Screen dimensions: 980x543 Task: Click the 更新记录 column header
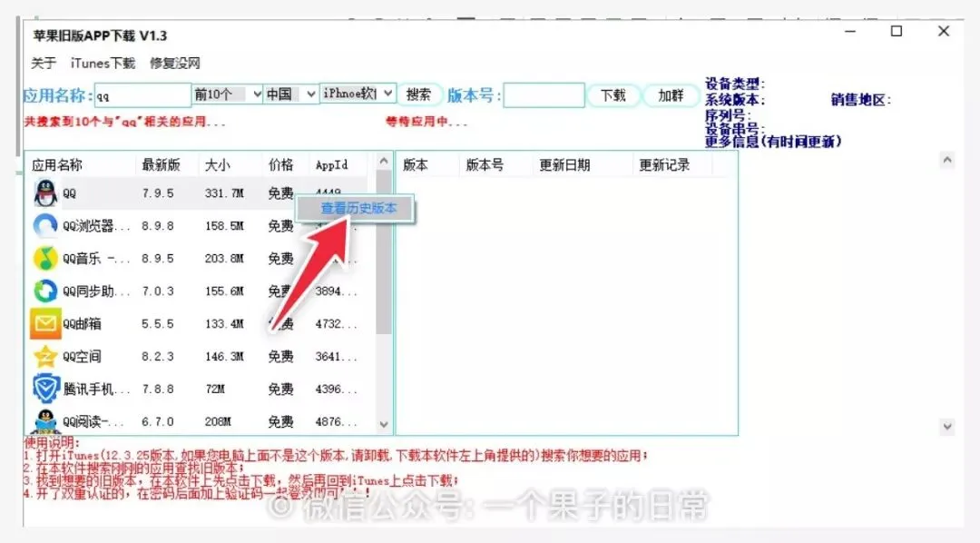click(x=663, y=165)
